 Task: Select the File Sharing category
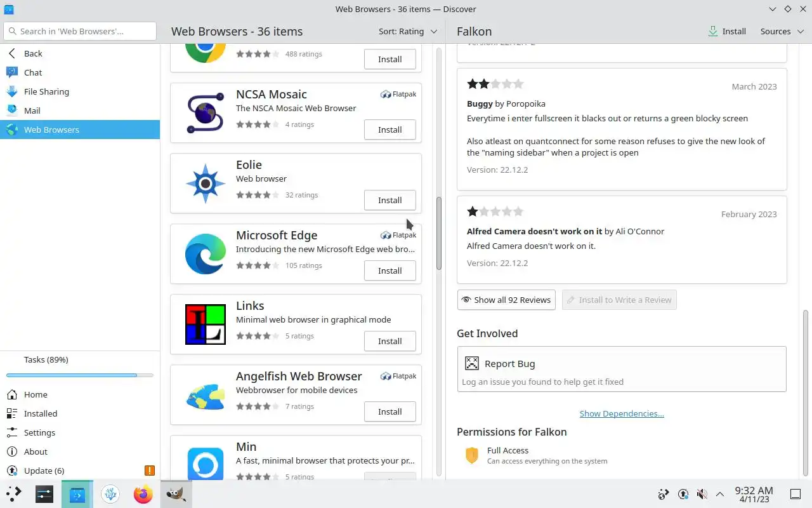pyautogui.click(x=80, y=91)
